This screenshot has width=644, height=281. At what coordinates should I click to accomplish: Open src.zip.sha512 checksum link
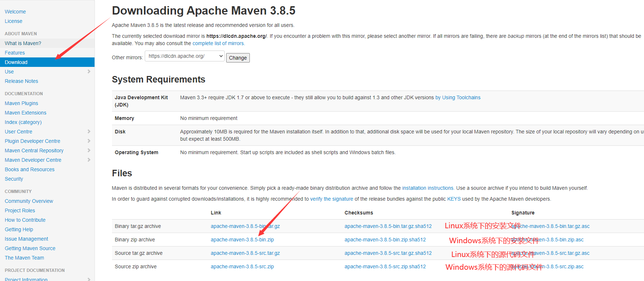pos(385,266)
